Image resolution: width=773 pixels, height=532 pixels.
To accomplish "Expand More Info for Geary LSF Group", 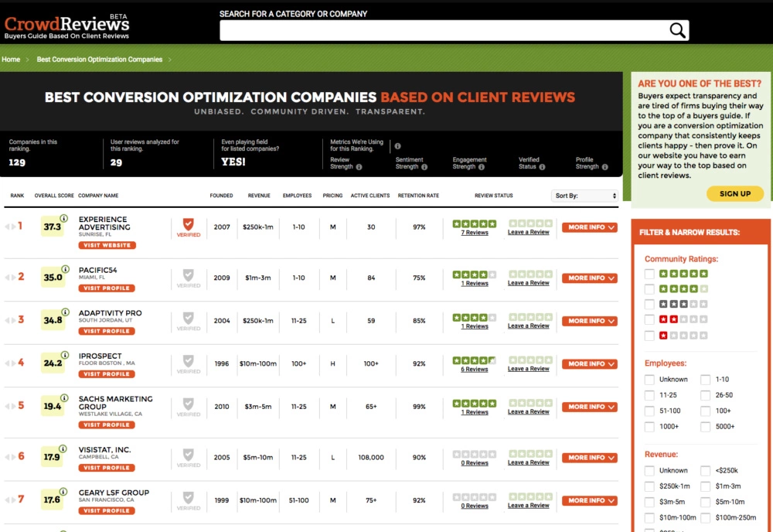I will (x=590, y=500).
